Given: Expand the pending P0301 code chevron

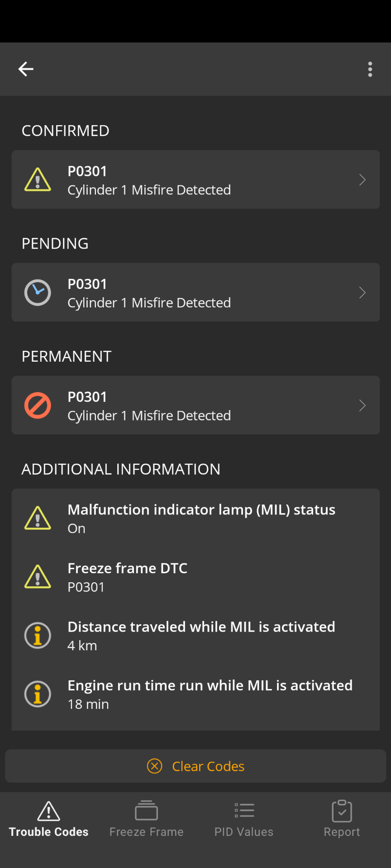Looking at the screenshot, I should (x=362, y=292).
